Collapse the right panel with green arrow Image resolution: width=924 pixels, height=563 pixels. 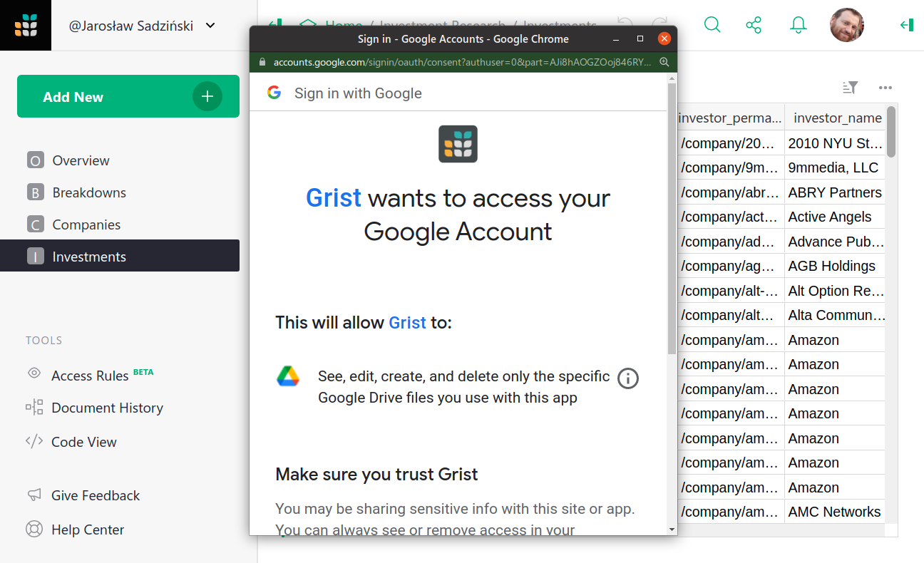point(907,24)
